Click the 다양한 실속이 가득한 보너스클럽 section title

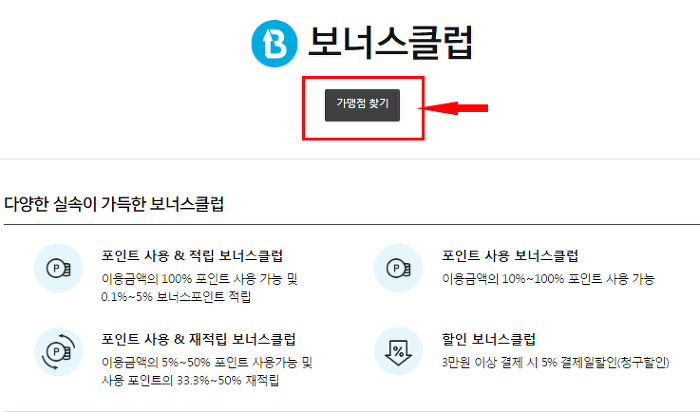click(114, 204)
